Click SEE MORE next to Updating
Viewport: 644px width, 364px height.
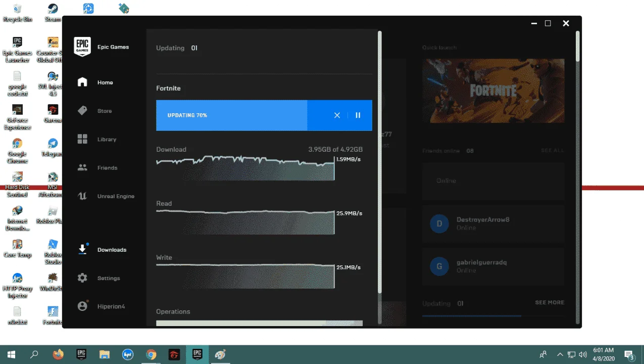click(550, 302)
